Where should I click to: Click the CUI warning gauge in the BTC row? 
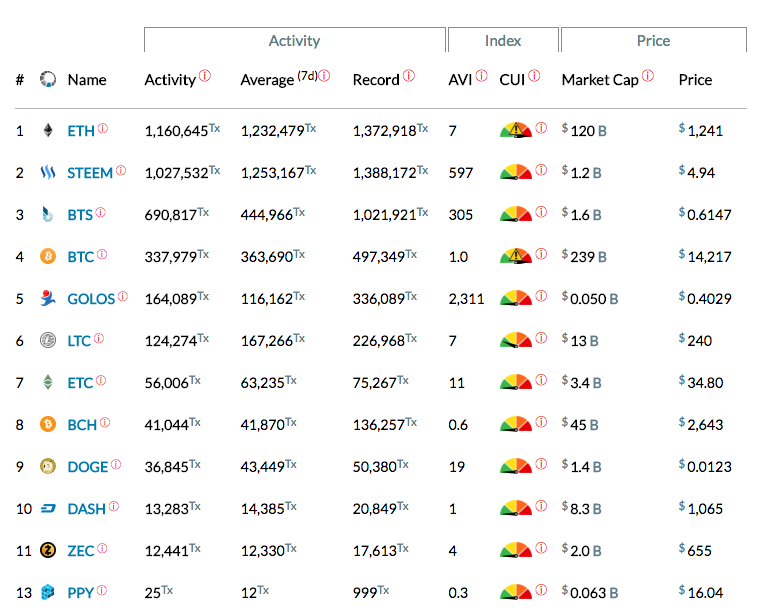click(516, 256)
